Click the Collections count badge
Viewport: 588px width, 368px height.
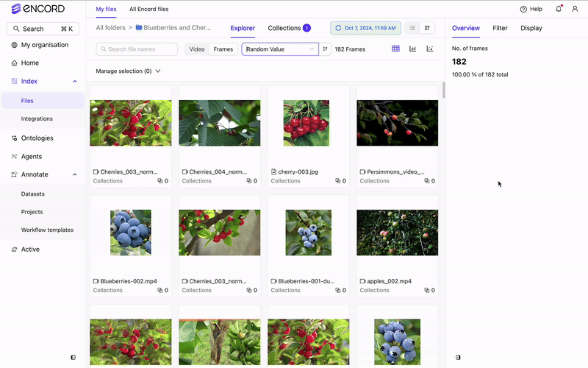coord(306,28)
